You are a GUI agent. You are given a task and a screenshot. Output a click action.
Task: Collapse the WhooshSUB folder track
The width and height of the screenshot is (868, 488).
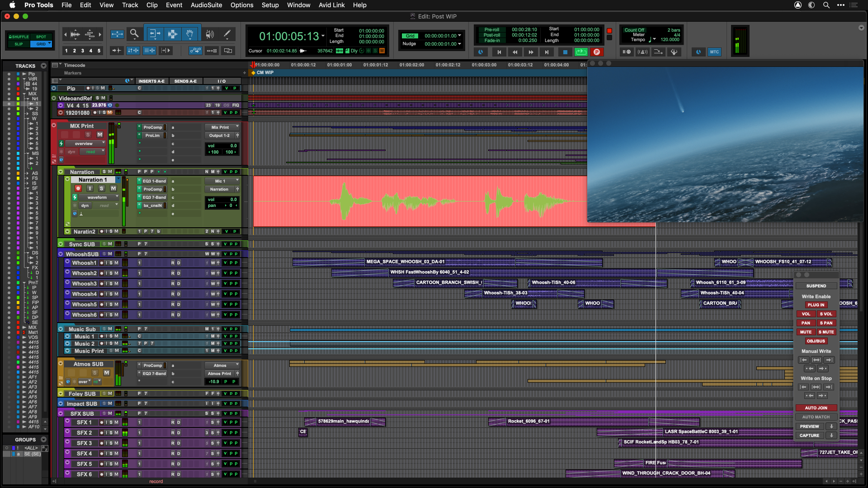click(x=61, y=254)
